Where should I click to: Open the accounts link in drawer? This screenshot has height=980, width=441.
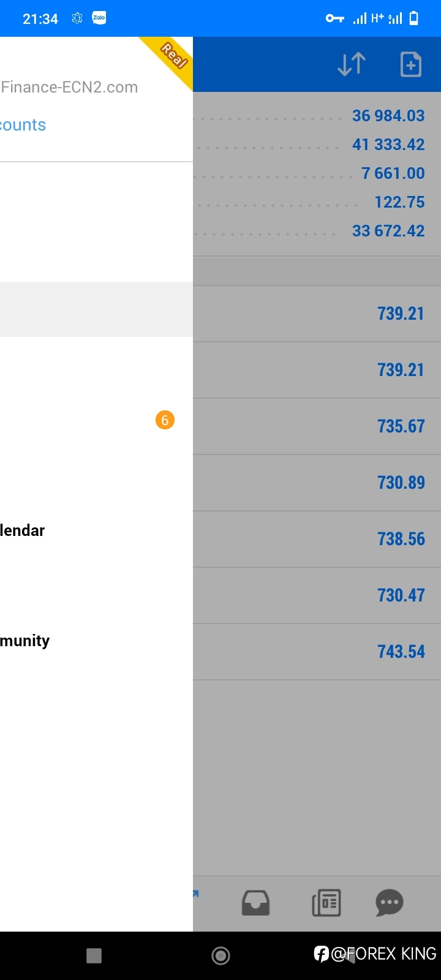pyautogui.click(x=23, y=125)
